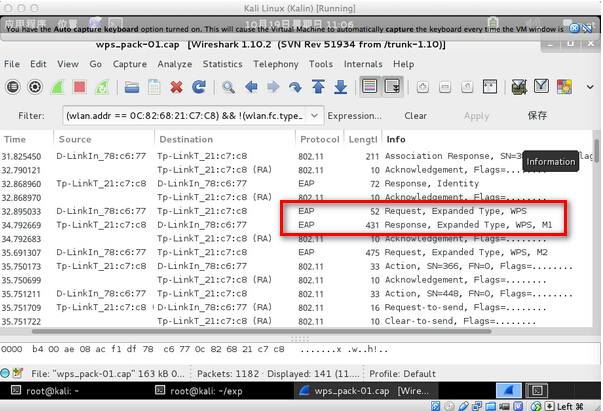Restart the current capture icon
Image resolution: width=603 pixels, height=411 pixels.
(102, 87)
